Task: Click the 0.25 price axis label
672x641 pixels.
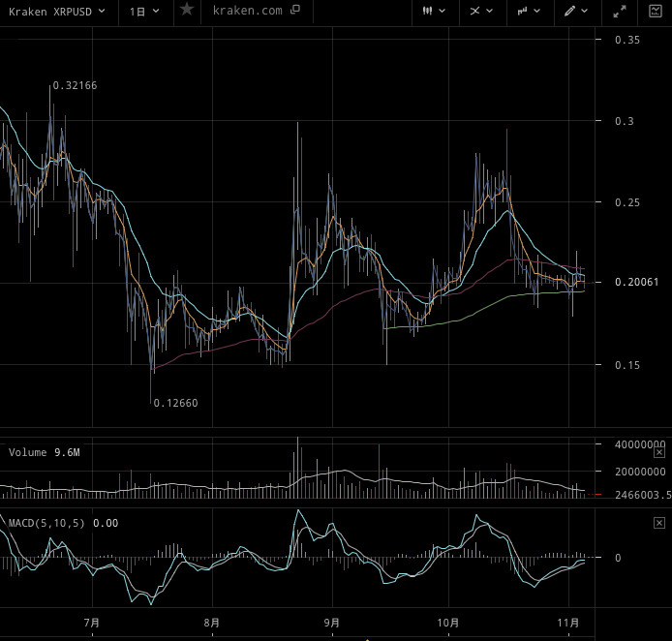Action: coord(627,202)
